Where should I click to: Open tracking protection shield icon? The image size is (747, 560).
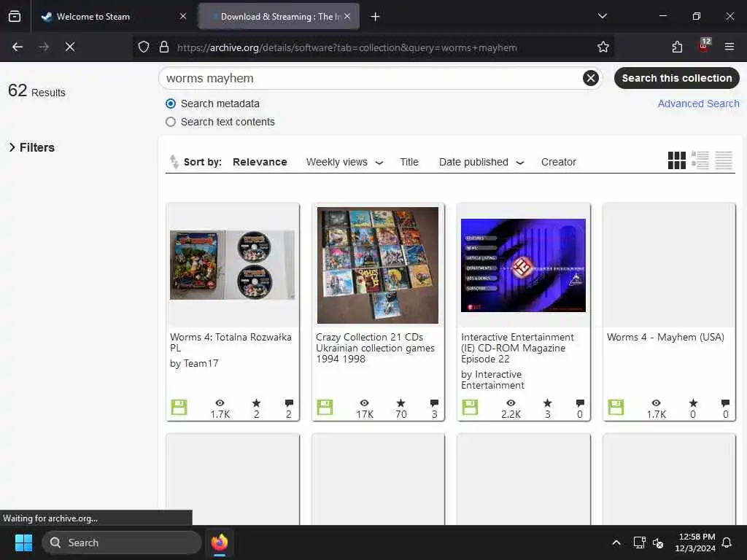pos(144,47)
